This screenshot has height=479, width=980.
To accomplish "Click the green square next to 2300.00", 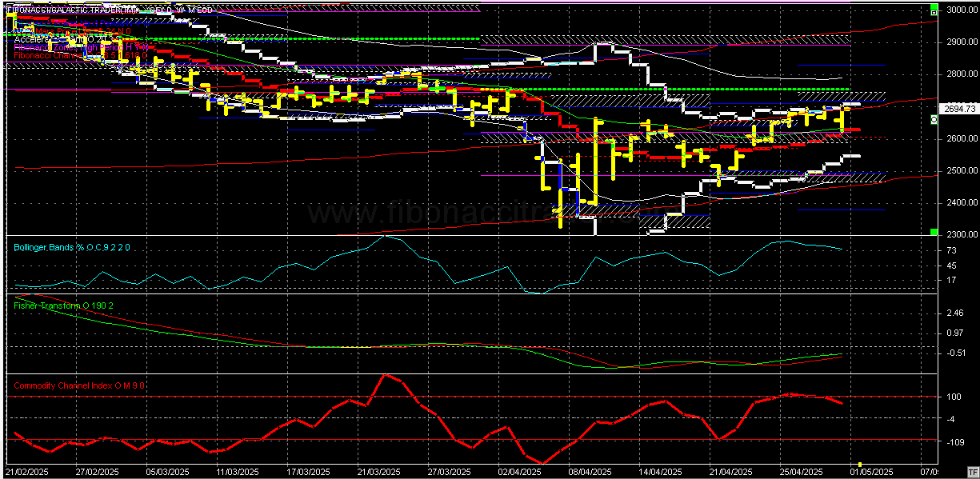I will click(934, 232).
